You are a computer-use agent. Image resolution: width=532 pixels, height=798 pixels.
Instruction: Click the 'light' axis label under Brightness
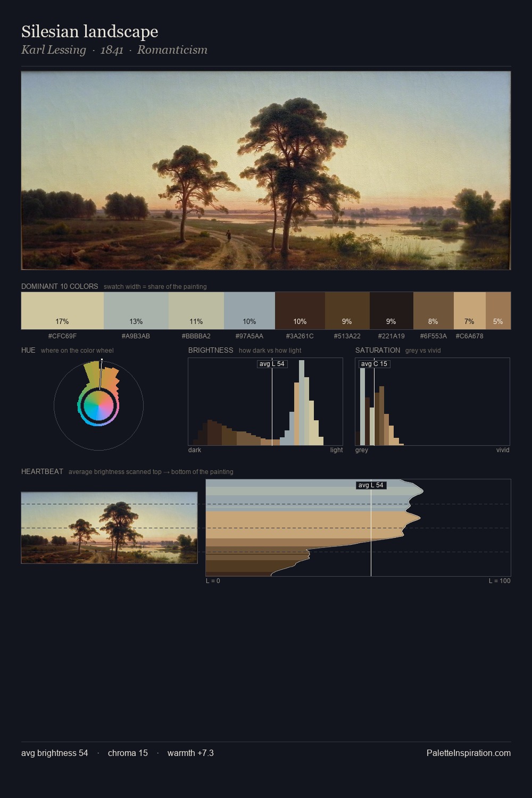click(337, 450)
